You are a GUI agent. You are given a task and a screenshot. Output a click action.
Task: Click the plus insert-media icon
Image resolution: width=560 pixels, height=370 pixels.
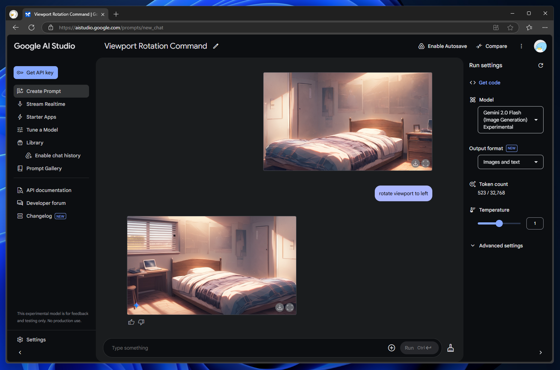[x=391, y=348]
